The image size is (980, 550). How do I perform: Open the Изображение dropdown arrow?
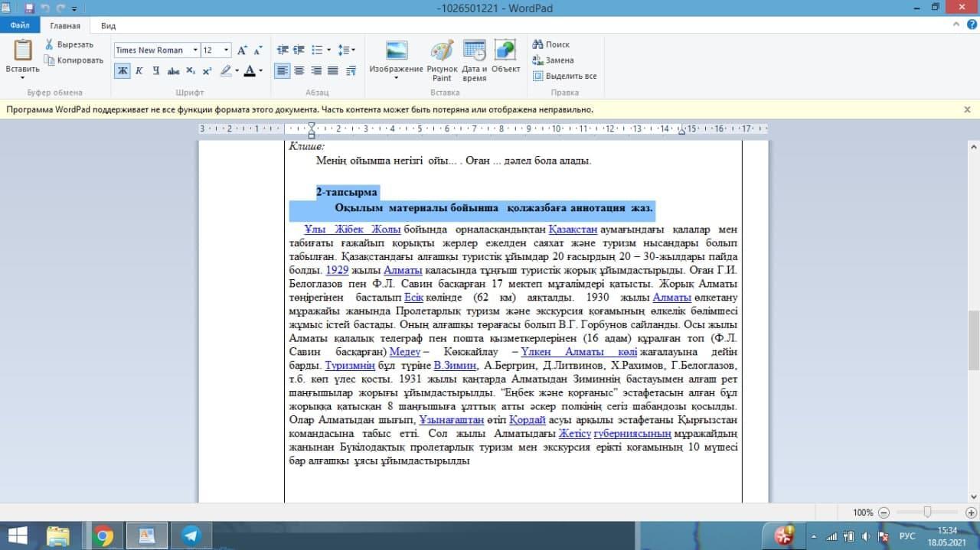click(396, 78)
